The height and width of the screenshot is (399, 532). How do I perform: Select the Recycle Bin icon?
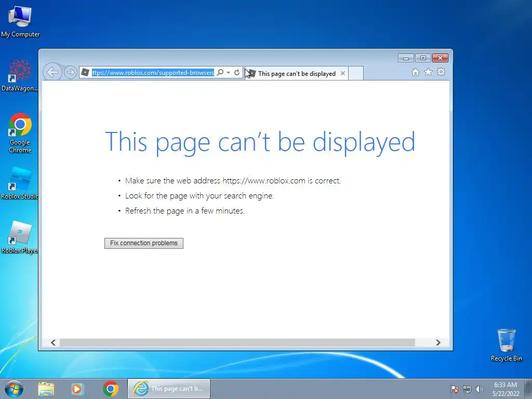coord(506,345)
